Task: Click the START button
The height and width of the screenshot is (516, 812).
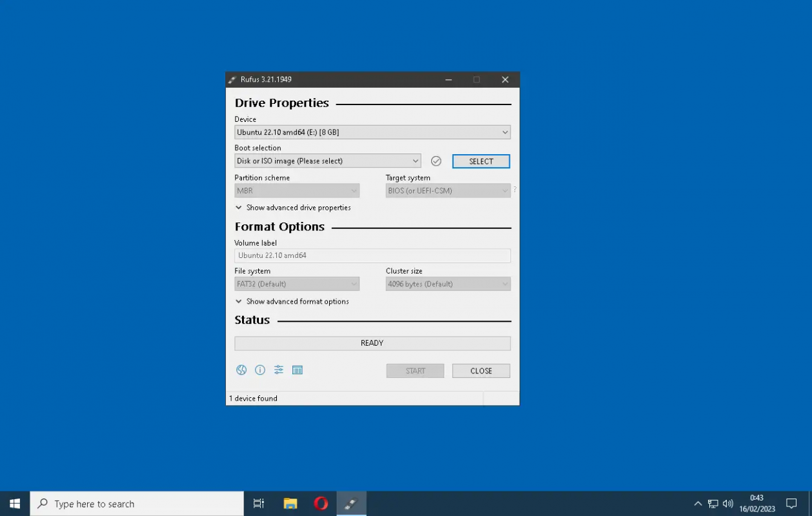Action: point(416,371)
